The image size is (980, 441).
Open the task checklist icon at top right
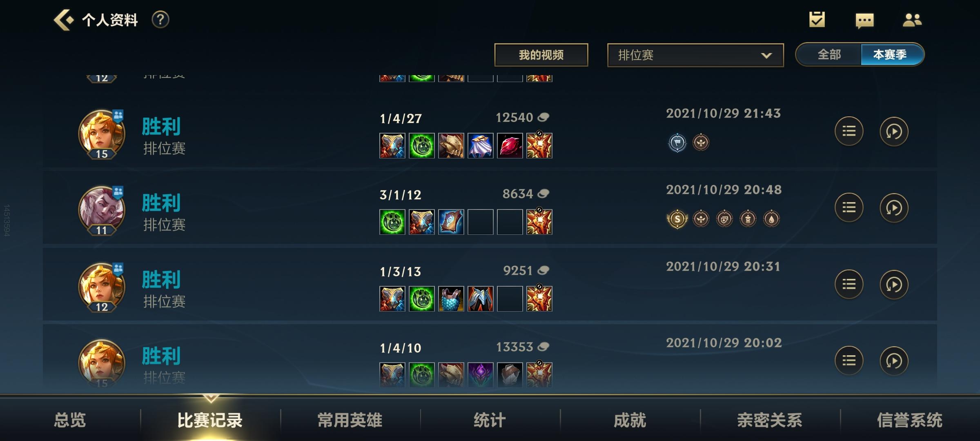click(x=817, y=20)
